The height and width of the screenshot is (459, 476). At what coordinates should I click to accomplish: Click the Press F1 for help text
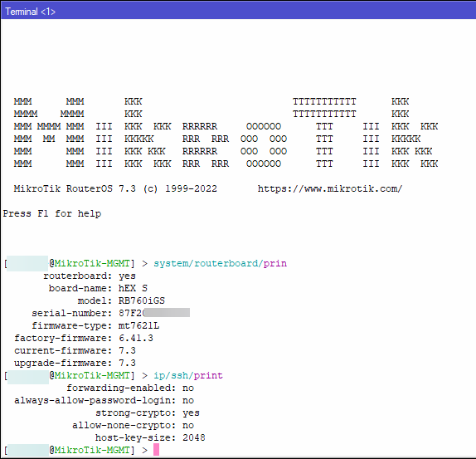point(52,213)
